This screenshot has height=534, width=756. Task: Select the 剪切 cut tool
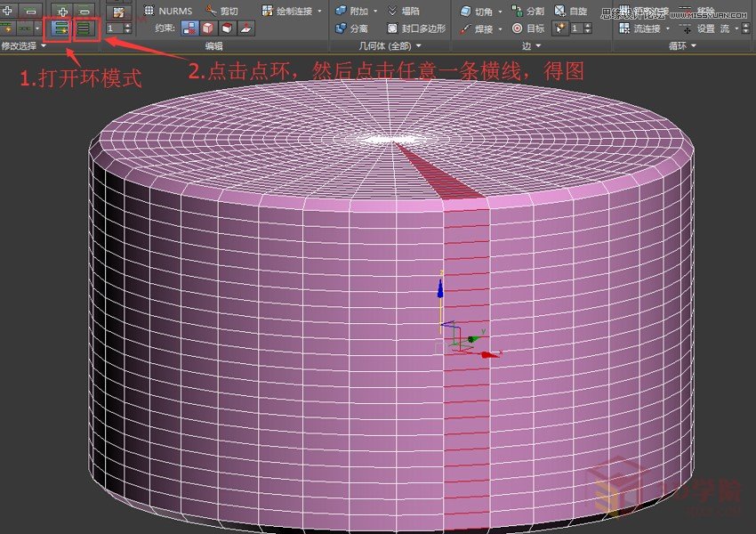tap(222, 11)
